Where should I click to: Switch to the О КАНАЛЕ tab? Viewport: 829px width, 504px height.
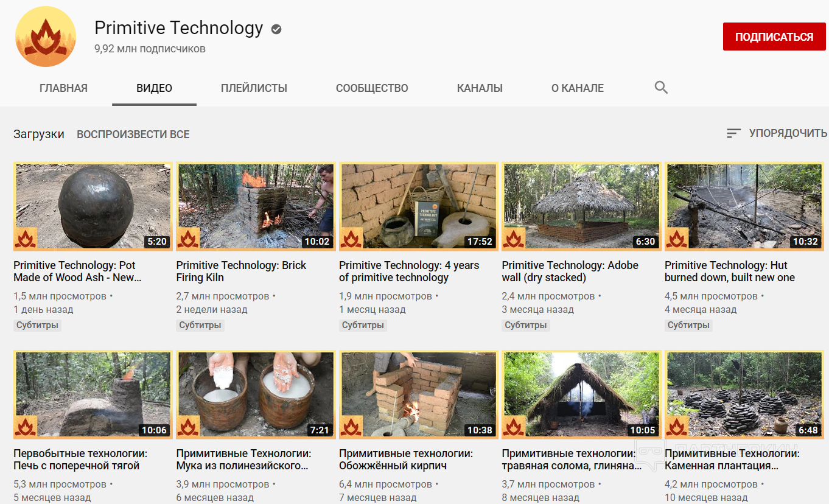pos(578,88)
